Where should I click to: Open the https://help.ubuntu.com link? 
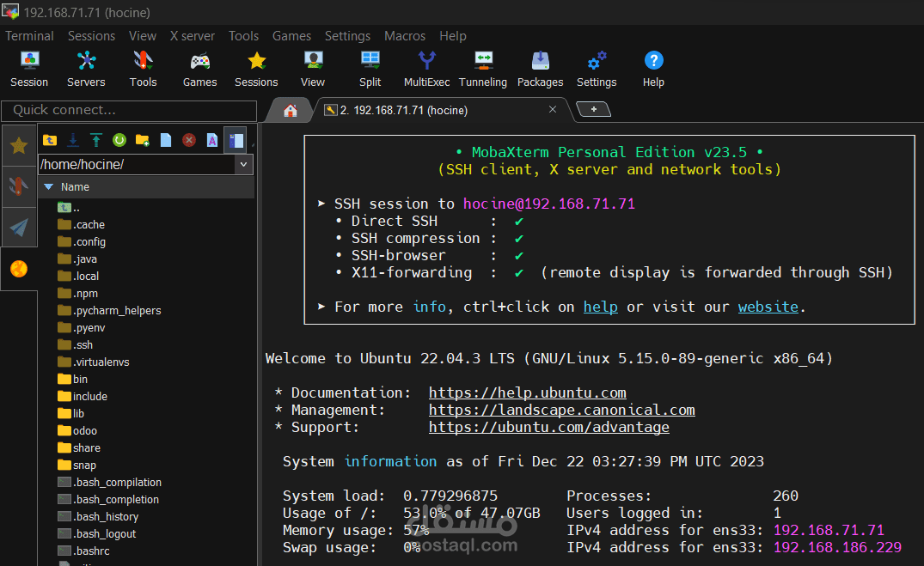click(528, 393)
